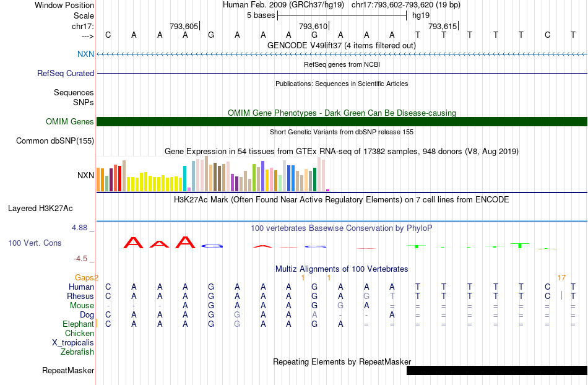
Task: Click the short magenta bar ending GTEx chart
Action: coord(328,191)
